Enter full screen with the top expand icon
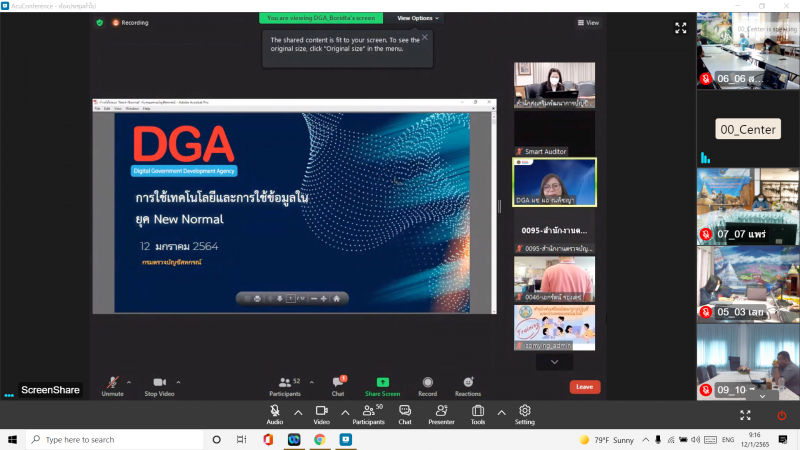800x450 pixels. pos(681,28)
